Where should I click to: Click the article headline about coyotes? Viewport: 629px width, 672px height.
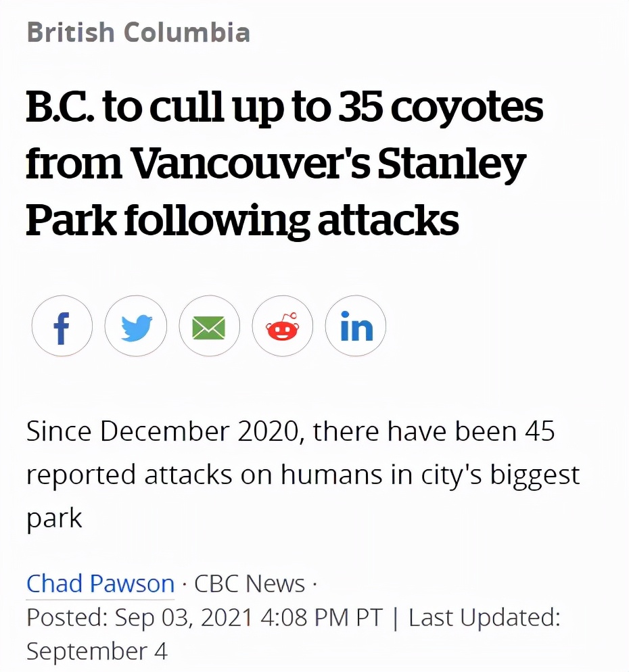[x=284, y=164]
